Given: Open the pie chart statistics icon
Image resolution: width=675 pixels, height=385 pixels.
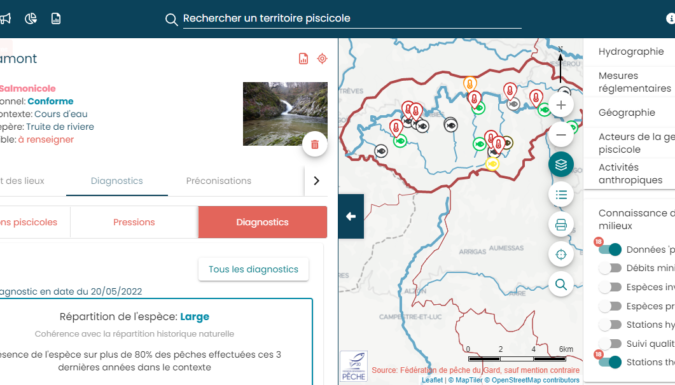Looking at the screenshot, I should coord(31,19).
